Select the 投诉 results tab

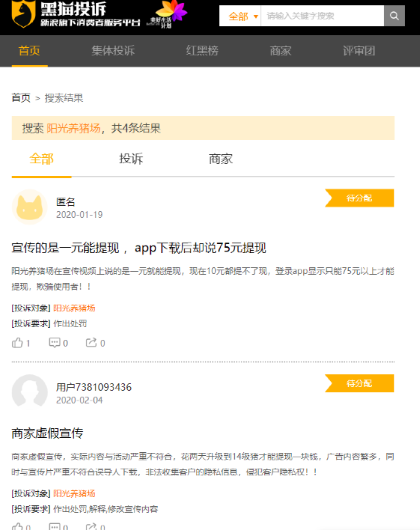(x=131, y=159)
